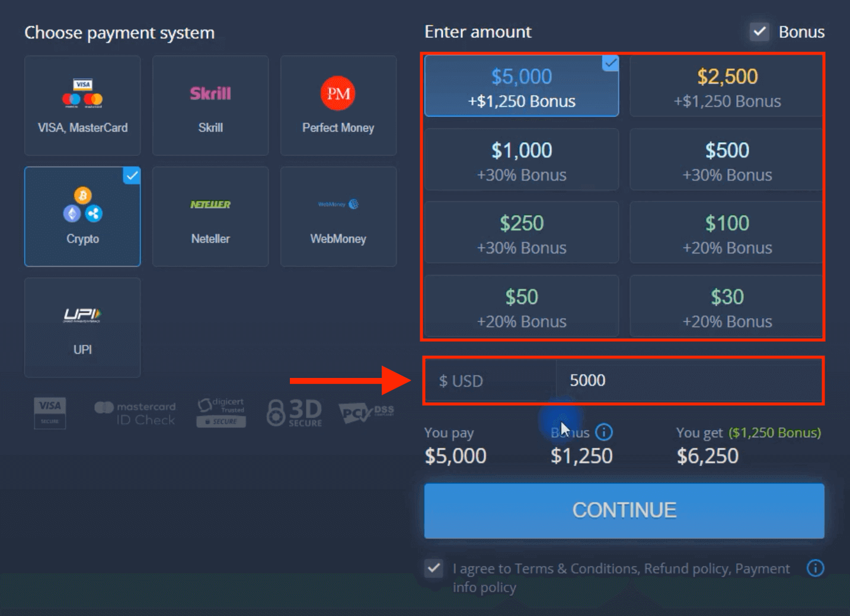
Task: Select the $2,500 deposit amount
Action: [726, 86]
